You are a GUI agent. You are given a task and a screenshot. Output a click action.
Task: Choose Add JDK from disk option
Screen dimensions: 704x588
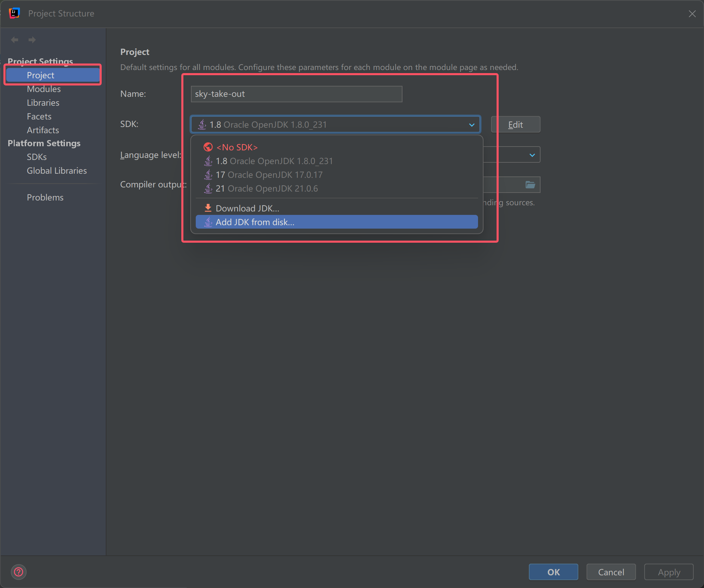click(255, 222)
